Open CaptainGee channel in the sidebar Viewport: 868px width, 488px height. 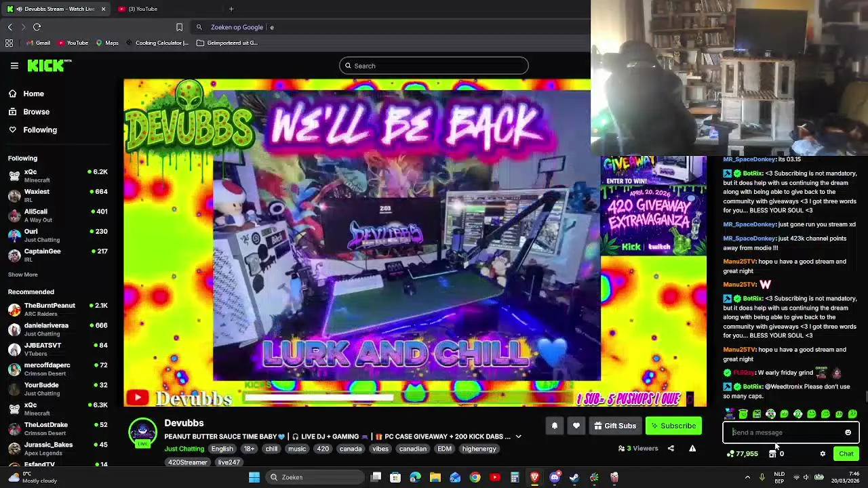coord(58,255)
